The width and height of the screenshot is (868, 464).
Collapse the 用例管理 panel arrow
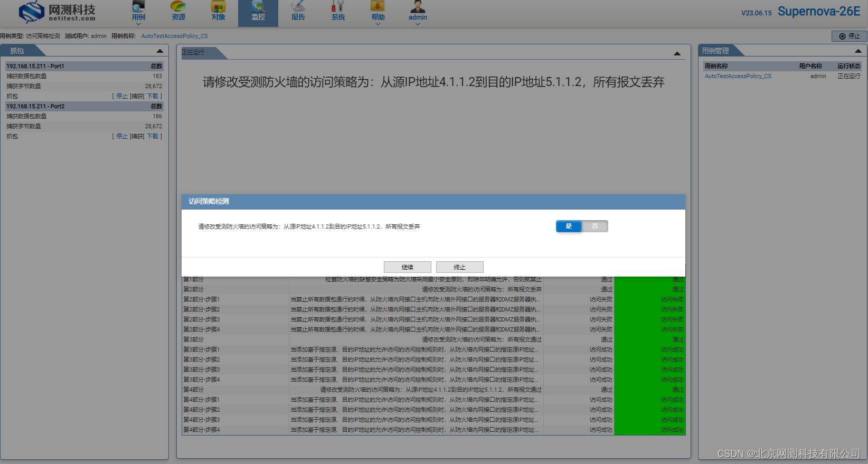[858, 51]
